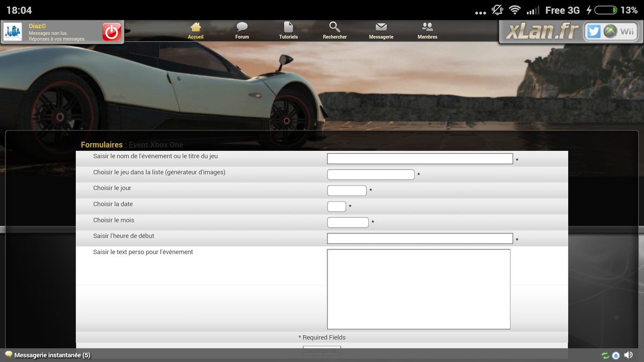This screenshot has width=644, height=362.
Task: Toggle the speaker sound icon in bottom bar
Action: click(628, 356)
